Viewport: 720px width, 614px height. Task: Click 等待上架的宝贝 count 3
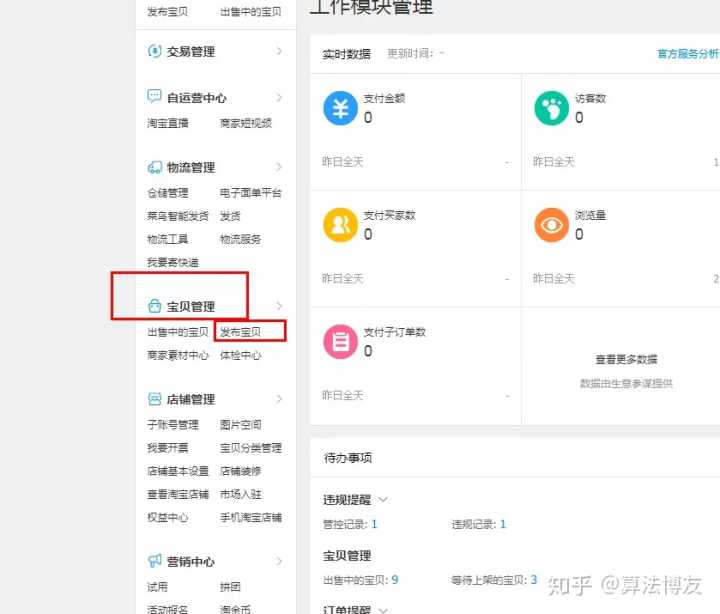(534, 580)
